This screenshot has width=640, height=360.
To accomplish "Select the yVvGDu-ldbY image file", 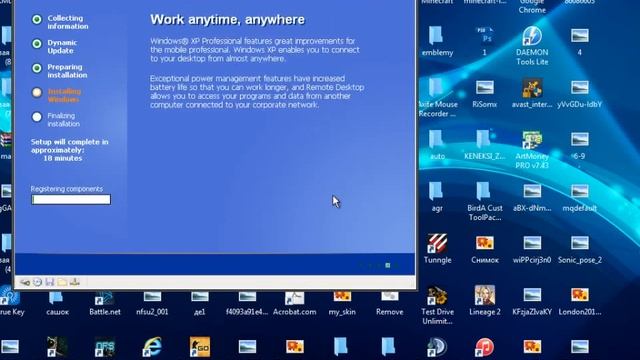I will pyautogui.click(x=579, y=88).
